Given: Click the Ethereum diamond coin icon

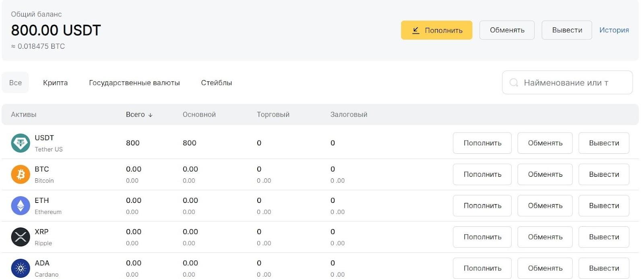Looking at the screenshot, I should pyautogui.click(x=21, y=206).
